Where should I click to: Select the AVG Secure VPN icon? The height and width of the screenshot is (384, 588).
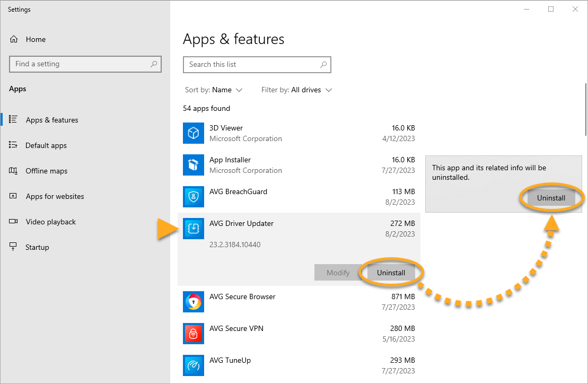[x=194, y=334]
